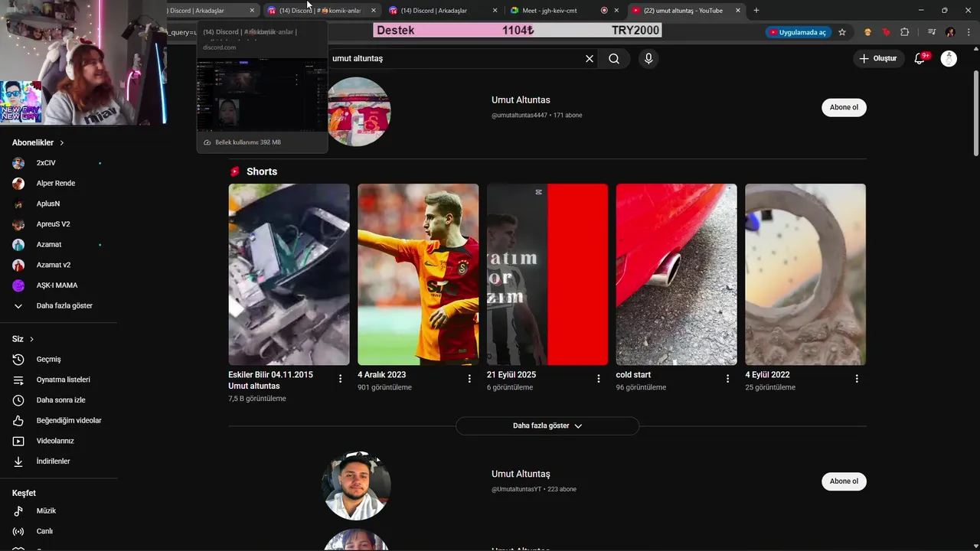Image resolution: width=980 pixels, height=551 pixels.
Task: Expand more Shorts with Daha fazla göster
Action: tap(547, 425)
